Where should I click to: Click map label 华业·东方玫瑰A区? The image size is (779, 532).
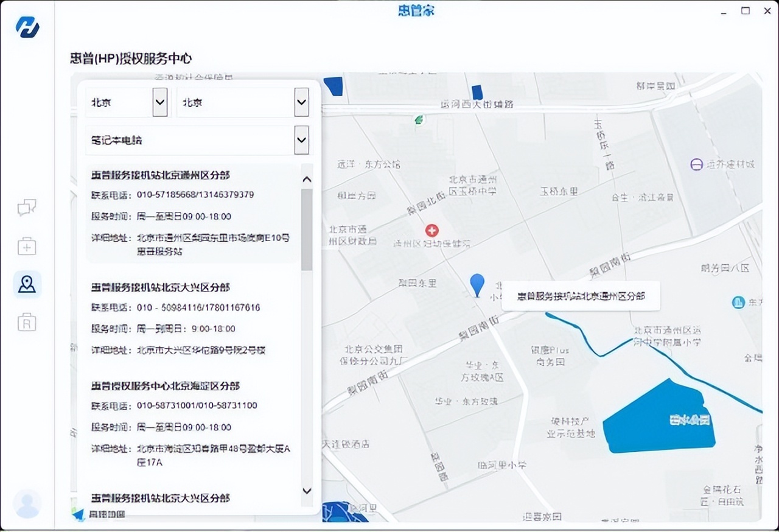point(483,371)
